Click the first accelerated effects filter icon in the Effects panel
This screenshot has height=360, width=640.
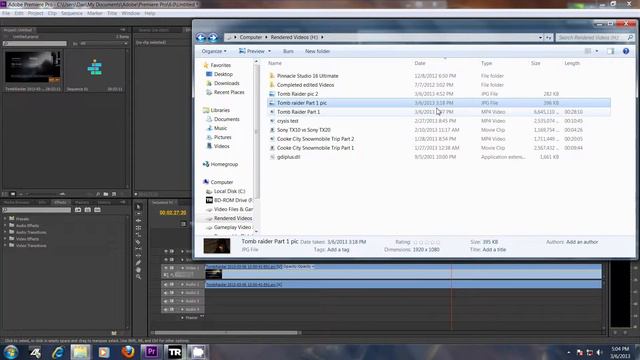pyautogui.click(x=78, y=210)
